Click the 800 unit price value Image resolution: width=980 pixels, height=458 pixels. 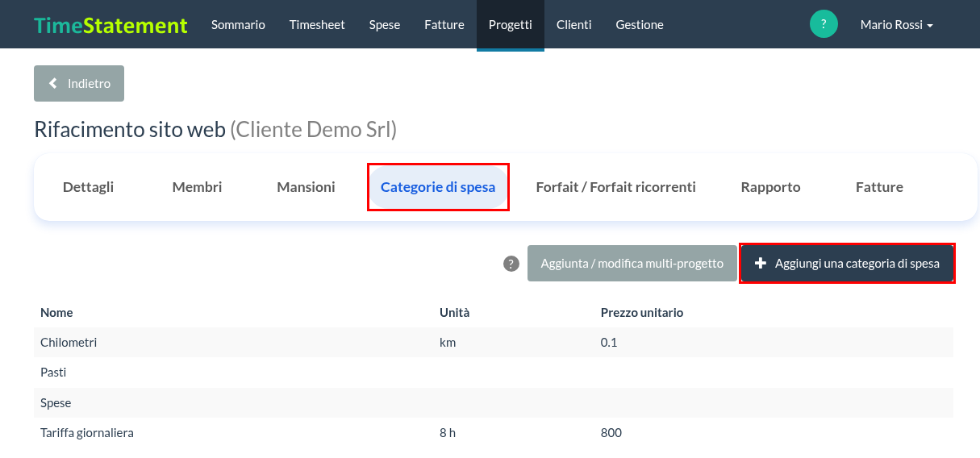611,433
